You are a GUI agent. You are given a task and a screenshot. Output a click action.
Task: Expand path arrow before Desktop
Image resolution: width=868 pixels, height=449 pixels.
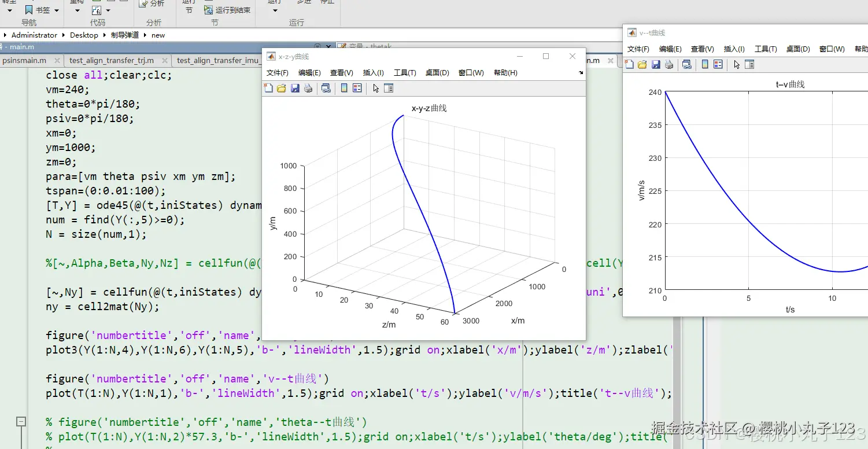65,35
